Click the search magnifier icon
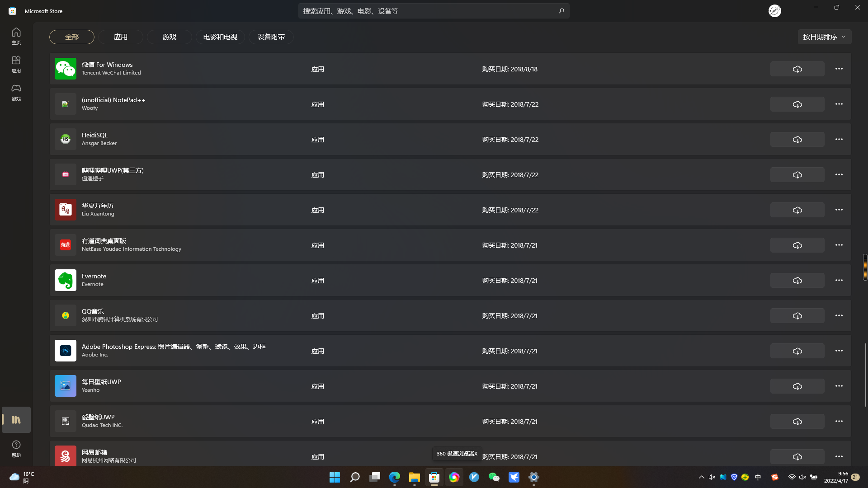Image resolution: width=868 pixels, height=488 pixels. pos(561,11)
